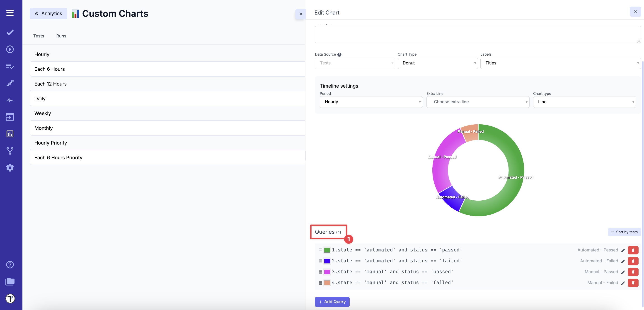Delete the Manual - Failed query
The image size is (644, 310).
pyautogui.click(x=633, y=283)
